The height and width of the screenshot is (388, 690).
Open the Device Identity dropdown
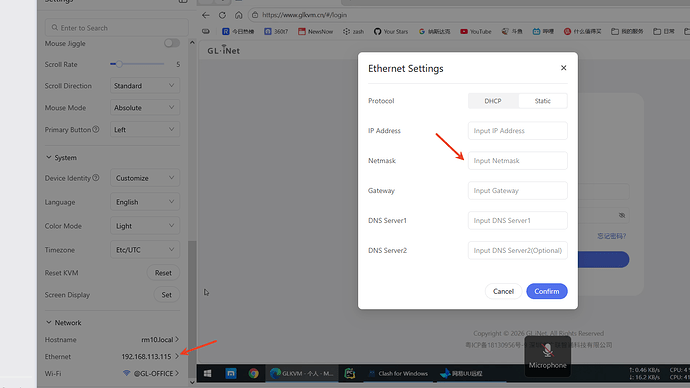tap(145, 178)
